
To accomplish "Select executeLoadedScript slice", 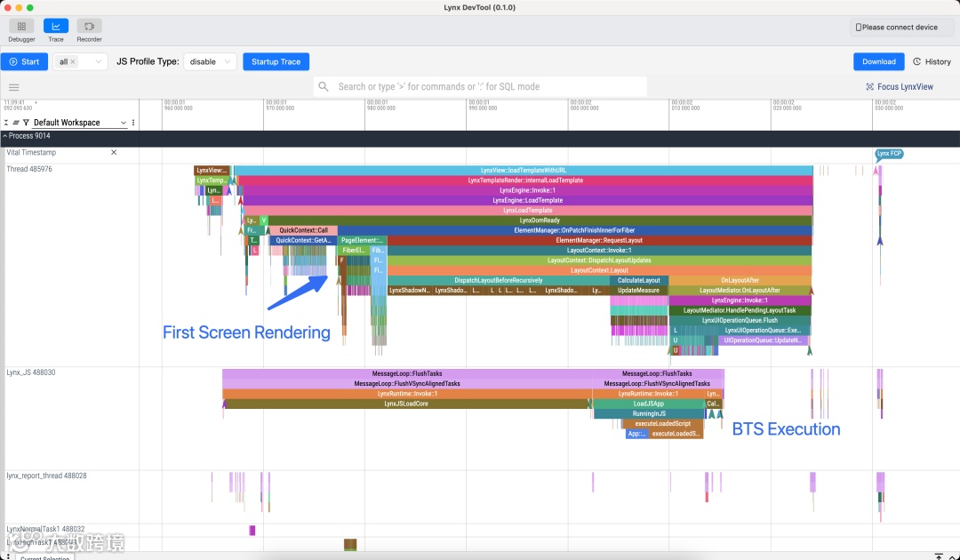I will click(x=662, y=423).
